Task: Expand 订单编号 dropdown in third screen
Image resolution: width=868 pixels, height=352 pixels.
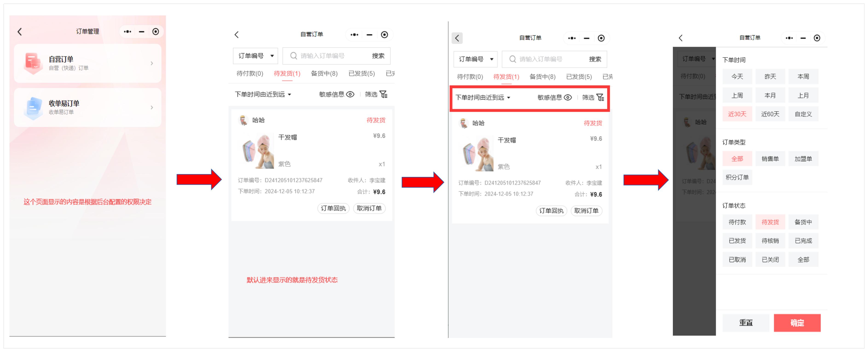Action: [475, 59]
